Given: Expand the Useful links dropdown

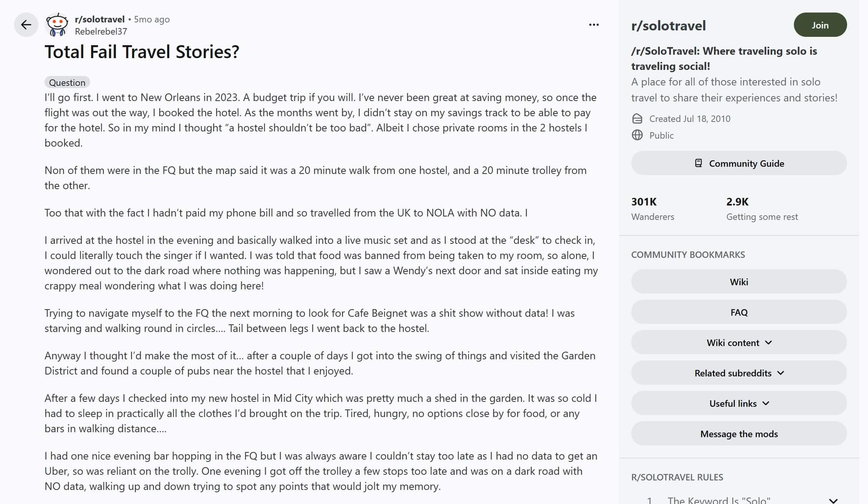Looking at the screenshot, I should point(739,403).
